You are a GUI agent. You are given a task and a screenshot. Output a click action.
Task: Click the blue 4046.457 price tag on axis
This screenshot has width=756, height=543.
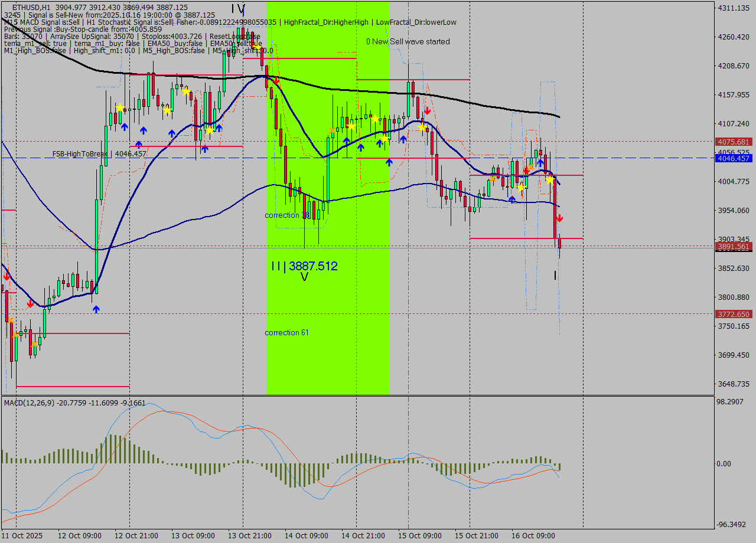733,158
